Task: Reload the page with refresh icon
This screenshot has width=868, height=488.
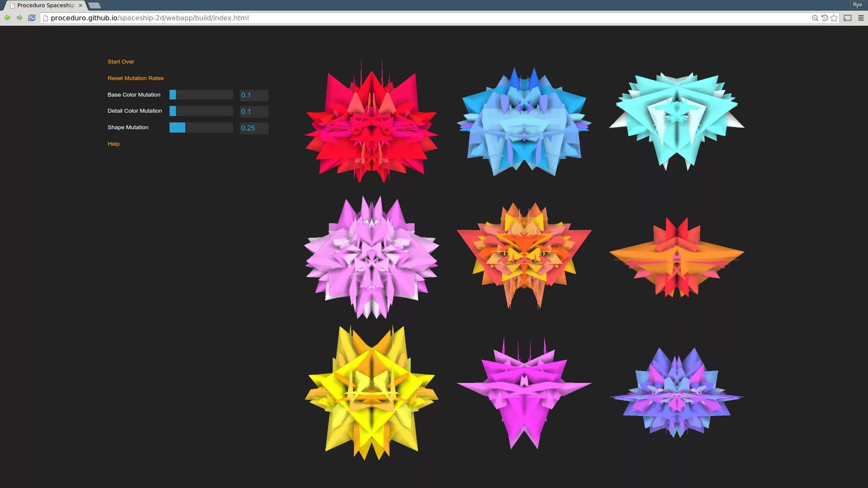Action: point(32,18)
